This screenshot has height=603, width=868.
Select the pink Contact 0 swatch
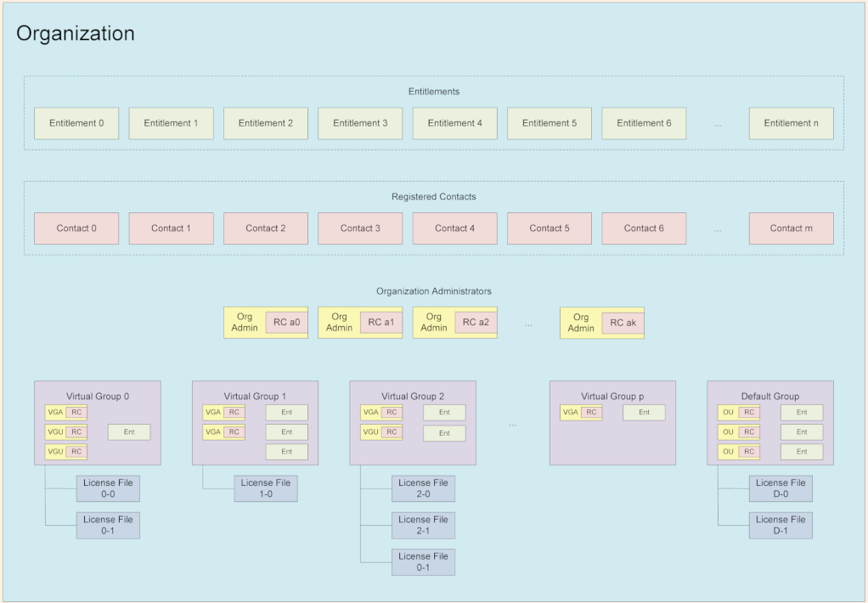(76, 228)
